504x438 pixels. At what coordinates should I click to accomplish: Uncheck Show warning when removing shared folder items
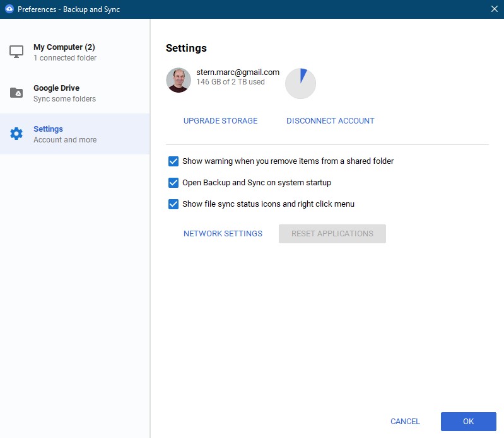click(173, 161)
